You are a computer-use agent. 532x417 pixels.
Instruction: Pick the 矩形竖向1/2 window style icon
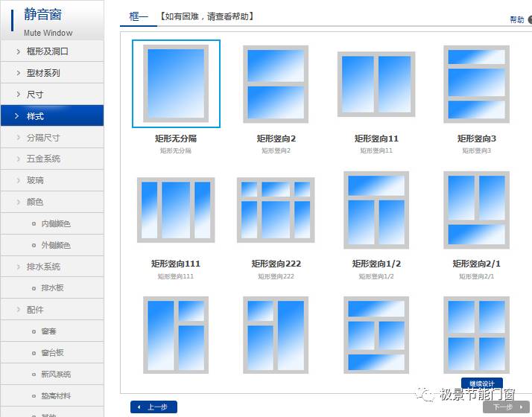(x=376, y=209)
